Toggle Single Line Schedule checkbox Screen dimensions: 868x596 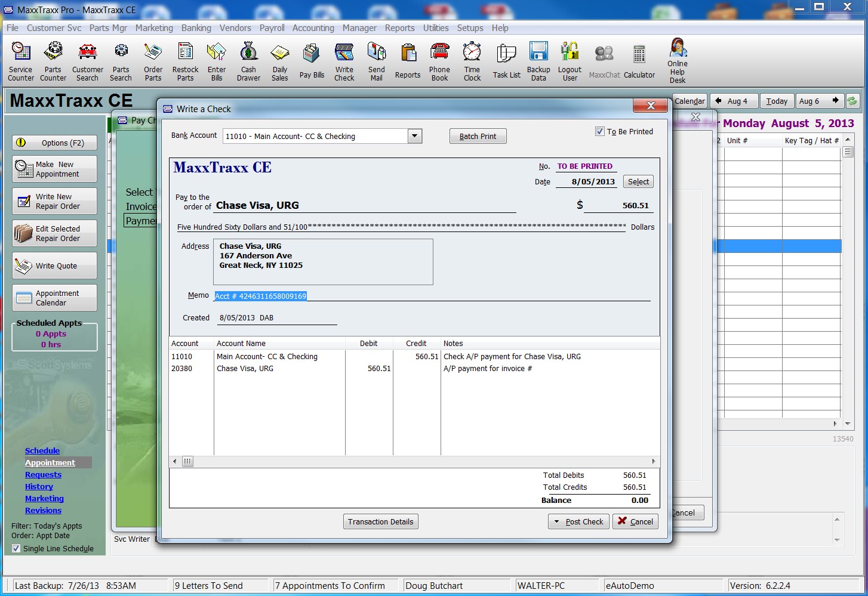pyautogui.click(x=16, y=548)
